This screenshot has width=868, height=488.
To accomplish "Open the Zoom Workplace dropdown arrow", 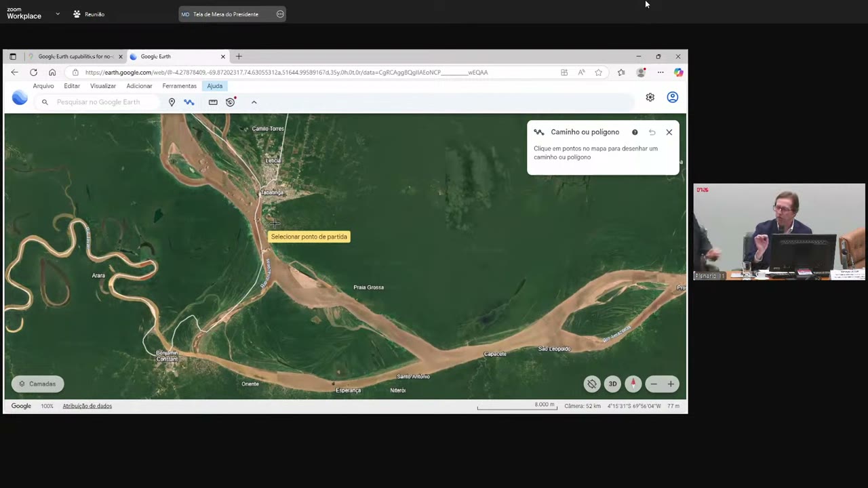I will pos(58,14).
